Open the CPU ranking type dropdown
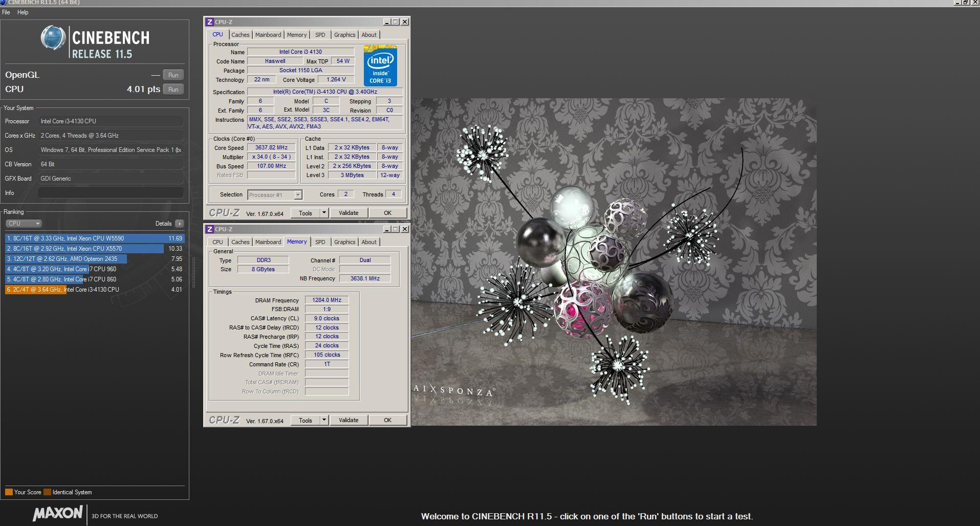980x526 pixels. point(24,224)
